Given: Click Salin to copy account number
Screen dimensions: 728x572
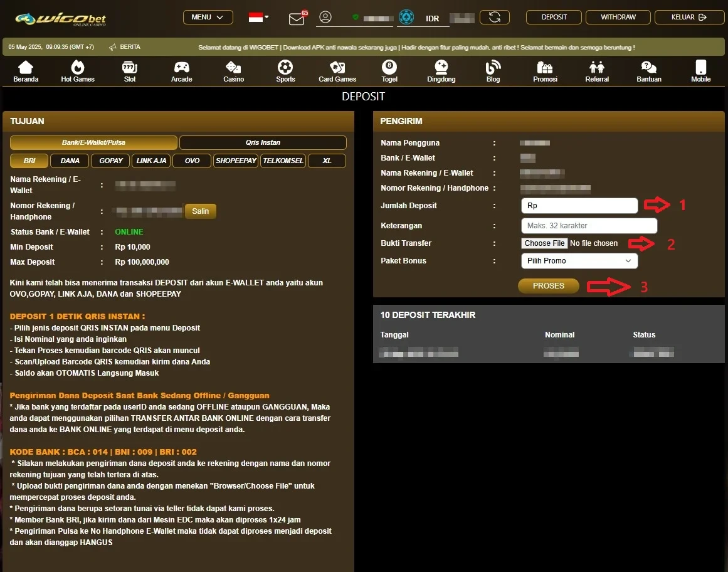Looking at the screenshot, I should click(200, 211).
